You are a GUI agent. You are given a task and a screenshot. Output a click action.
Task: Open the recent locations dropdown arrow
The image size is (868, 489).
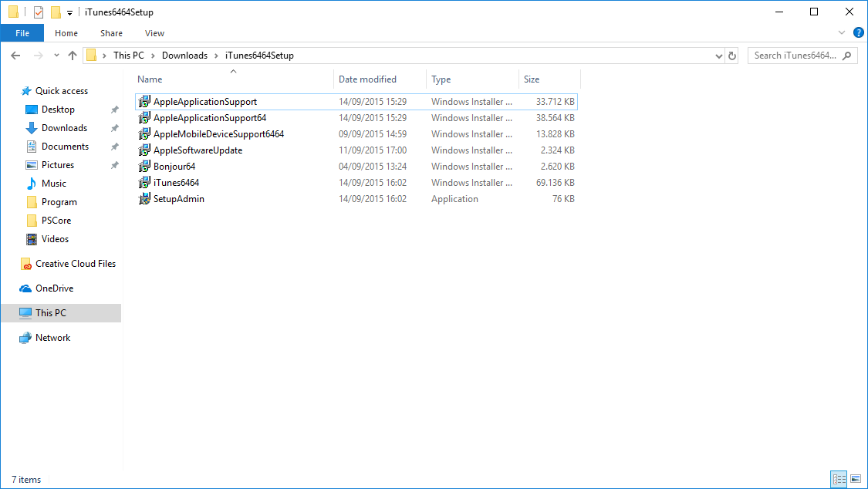click(x=56, y=56)
